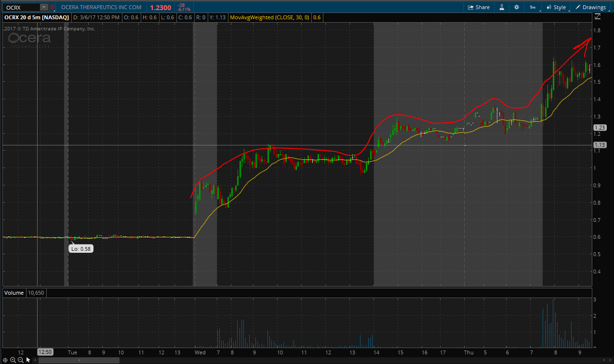Click the 1.23 price bubble on axis
The image size is (614, 364).
(x=600, y=128)
